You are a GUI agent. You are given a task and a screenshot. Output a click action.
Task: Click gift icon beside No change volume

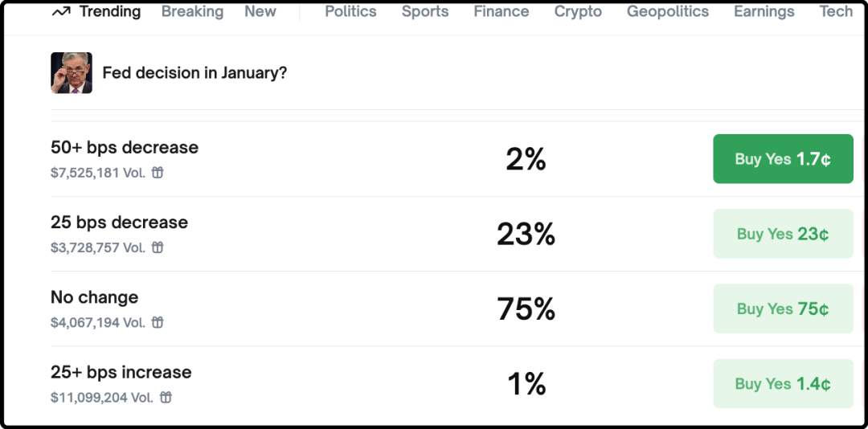point(158,322)
